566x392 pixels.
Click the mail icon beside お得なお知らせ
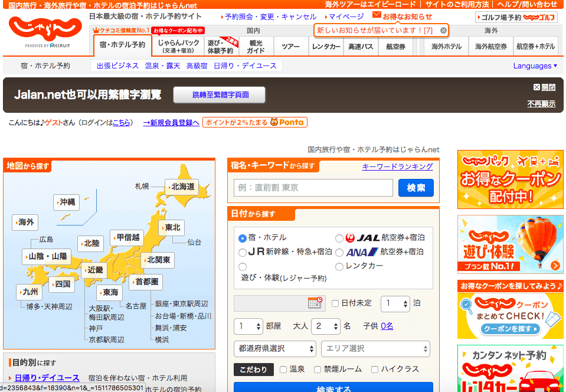point(377,15)
